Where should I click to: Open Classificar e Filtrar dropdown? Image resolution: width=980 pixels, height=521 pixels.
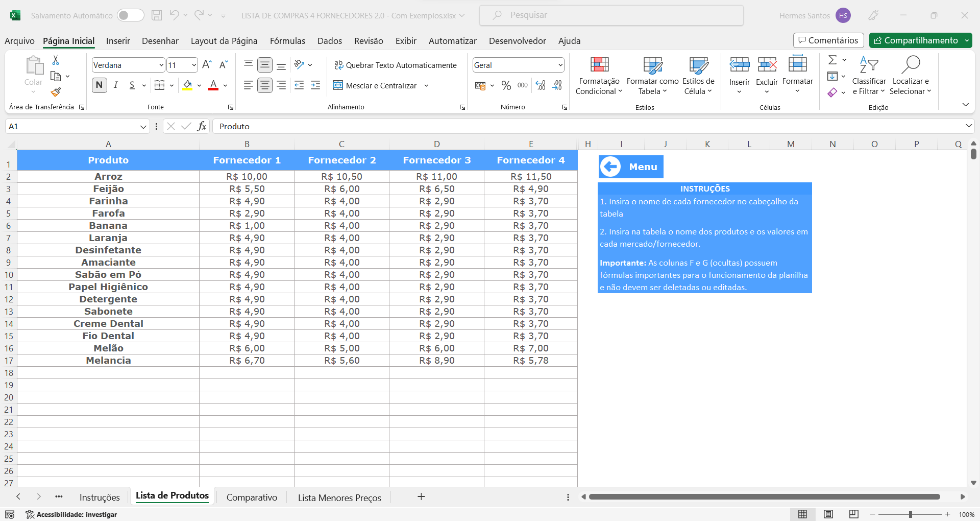coord(869,76)
